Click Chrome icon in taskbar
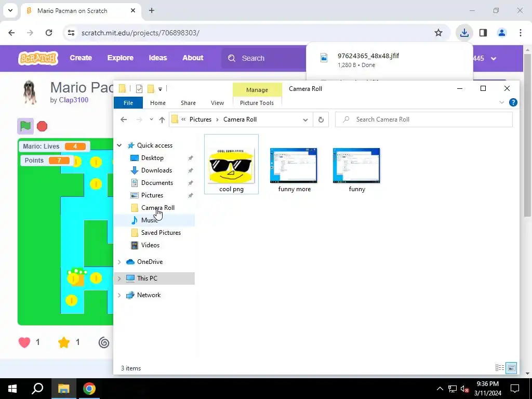The width and height of the screenshot is (532, 399). coord(89,389)
